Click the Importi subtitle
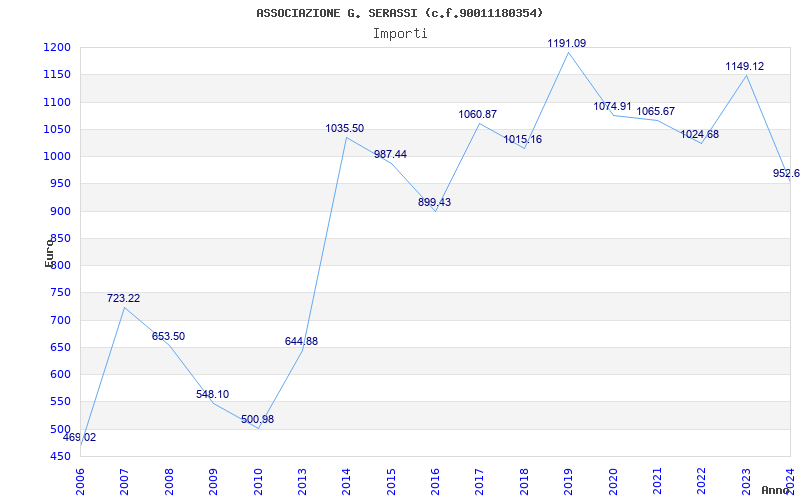The height and width of the screenshot is (500, 800). coord(400,34)
